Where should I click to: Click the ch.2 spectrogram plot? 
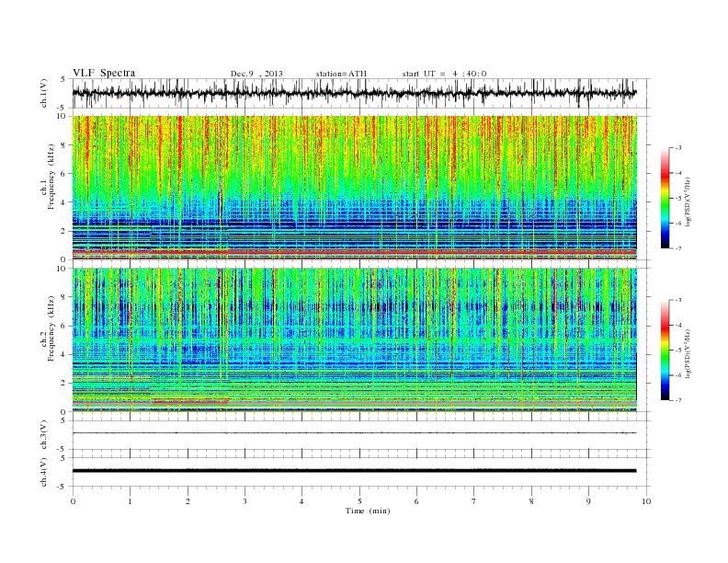pyautogui.click(x=355, y=340)
